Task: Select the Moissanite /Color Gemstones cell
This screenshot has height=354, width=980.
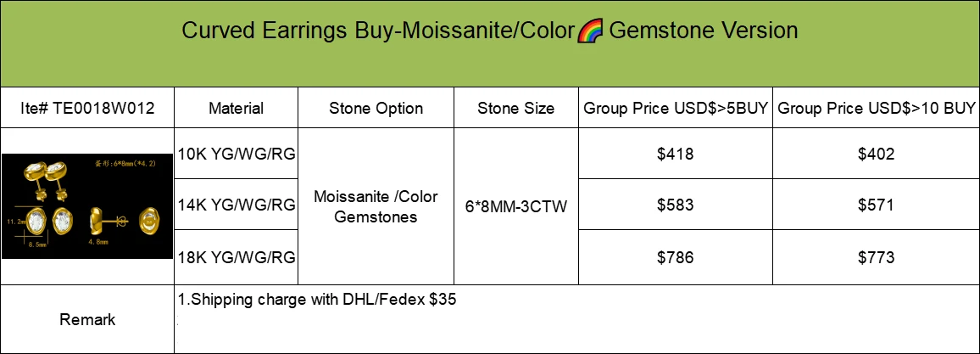Action: 376,206
